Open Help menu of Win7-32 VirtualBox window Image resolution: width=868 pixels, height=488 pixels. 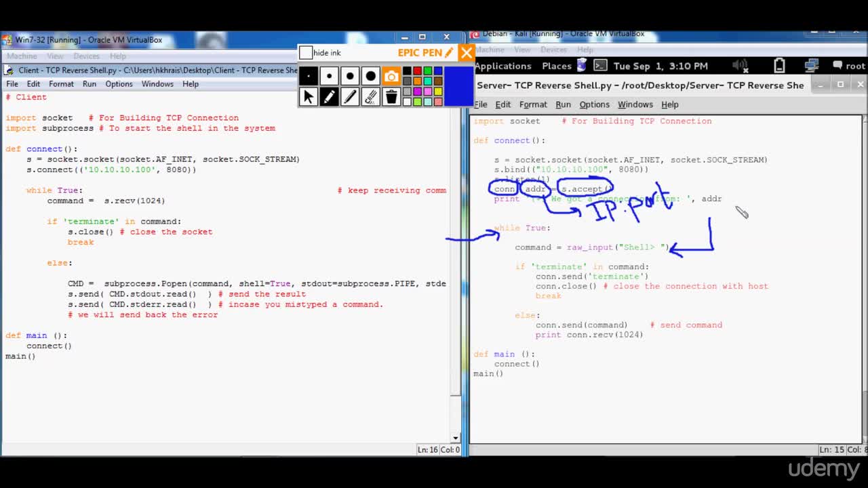[x=118, y=56]
